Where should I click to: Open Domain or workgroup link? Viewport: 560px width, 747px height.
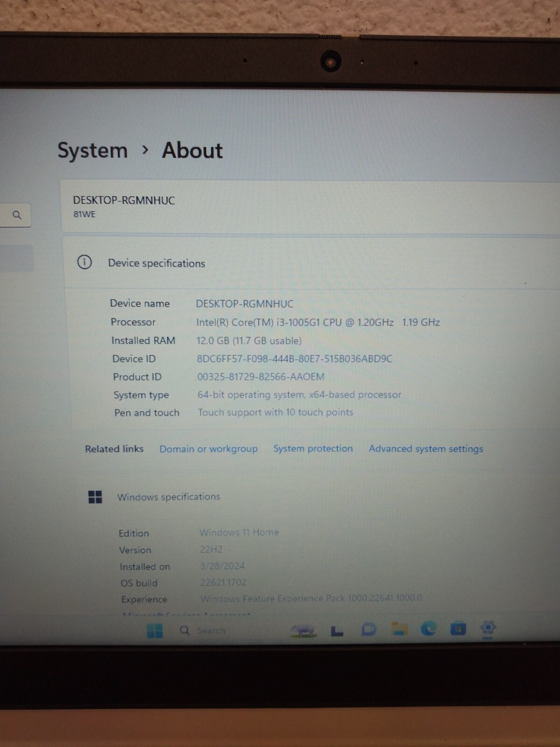tap(208, 449)
